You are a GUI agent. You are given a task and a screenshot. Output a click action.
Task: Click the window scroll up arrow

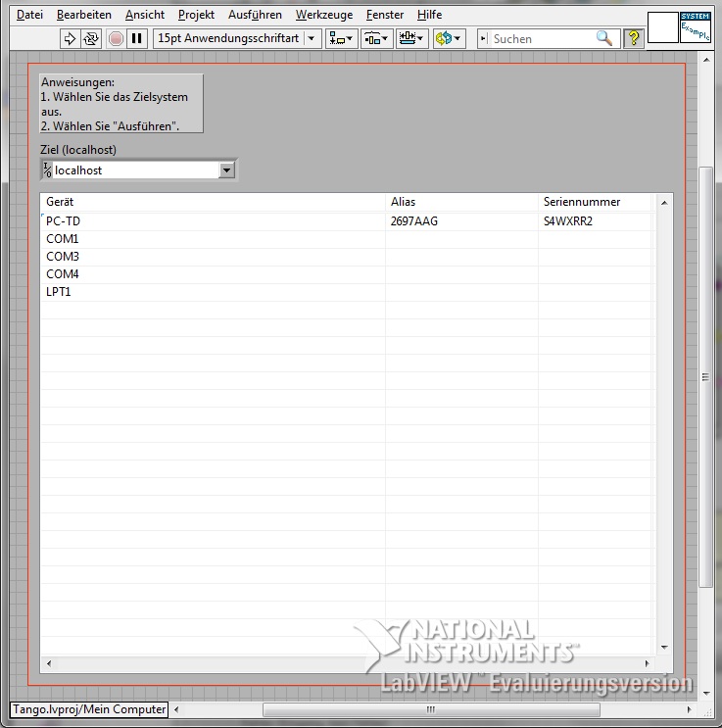point(706,60)
